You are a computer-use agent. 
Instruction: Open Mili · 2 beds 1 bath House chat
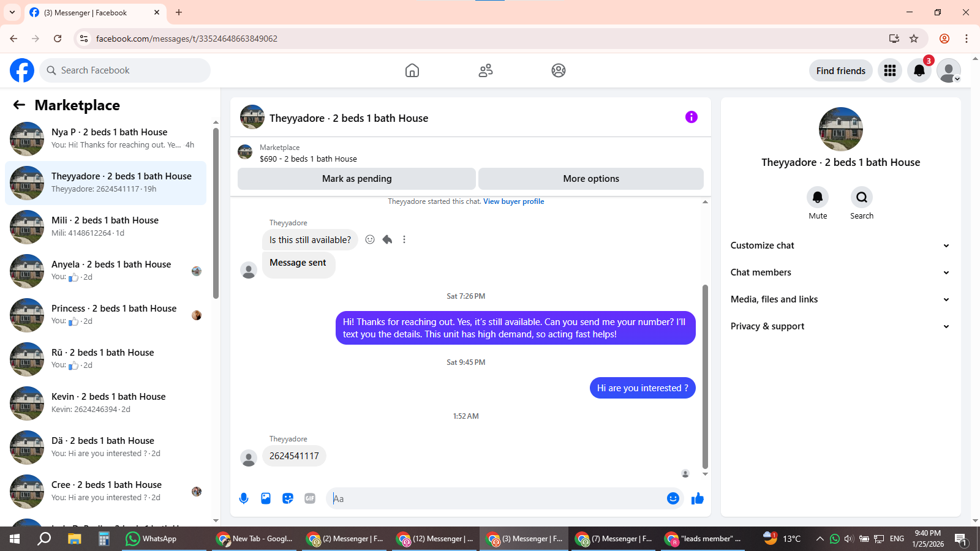pyautogui.click(x=105, y=227)
